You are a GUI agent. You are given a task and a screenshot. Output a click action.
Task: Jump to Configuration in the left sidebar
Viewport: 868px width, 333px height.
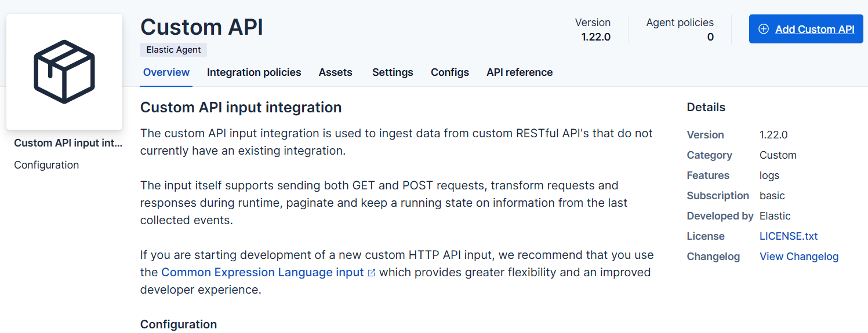click(x=46, y=165)
